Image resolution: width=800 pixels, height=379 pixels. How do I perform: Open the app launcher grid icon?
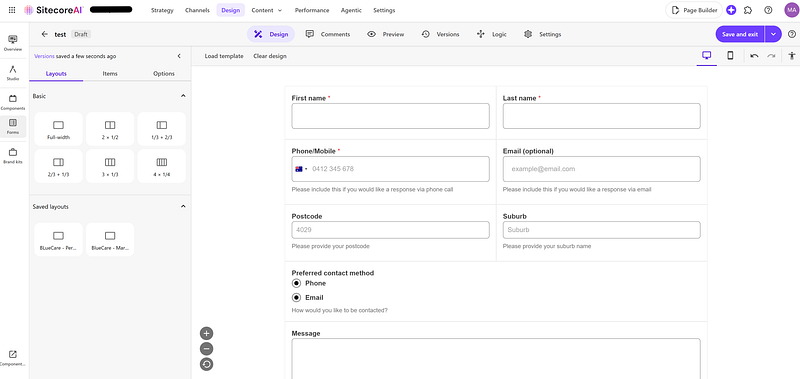point(12,10)
